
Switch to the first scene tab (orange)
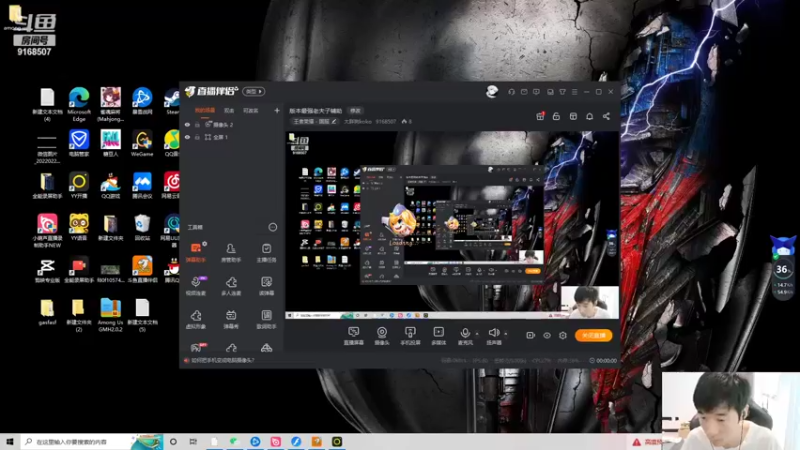point(205,111)
